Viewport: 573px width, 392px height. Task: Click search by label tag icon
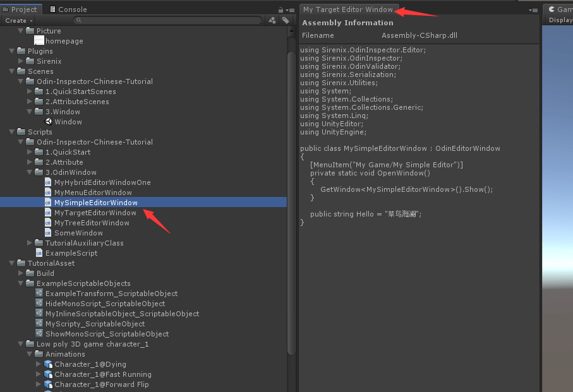(x=286, y=20)
